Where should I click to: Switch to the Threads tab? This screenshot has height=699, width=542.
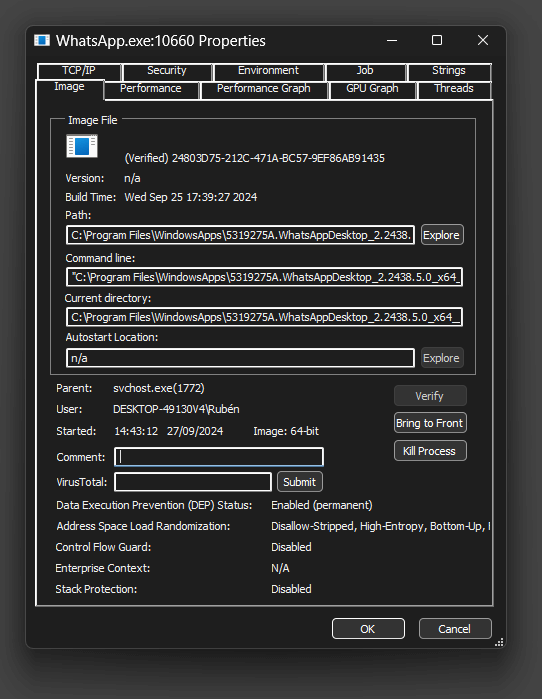[x=454, y=89]
